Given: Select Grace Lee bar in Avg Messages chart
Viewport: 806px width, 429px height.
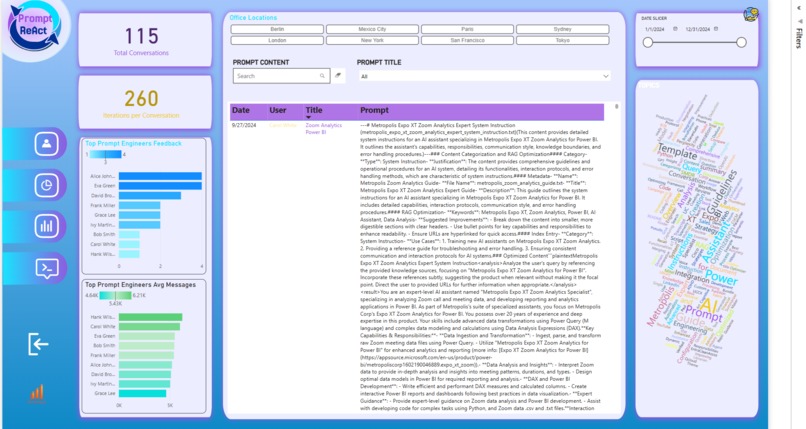Looking at the screenshot, I should [x=142, y=394].
